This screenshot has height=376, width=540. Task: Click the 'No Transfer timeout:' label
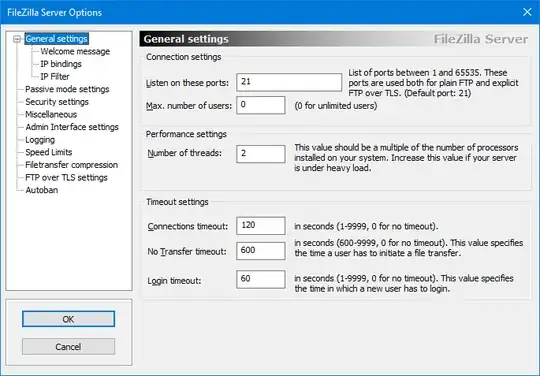coord(187,252)
